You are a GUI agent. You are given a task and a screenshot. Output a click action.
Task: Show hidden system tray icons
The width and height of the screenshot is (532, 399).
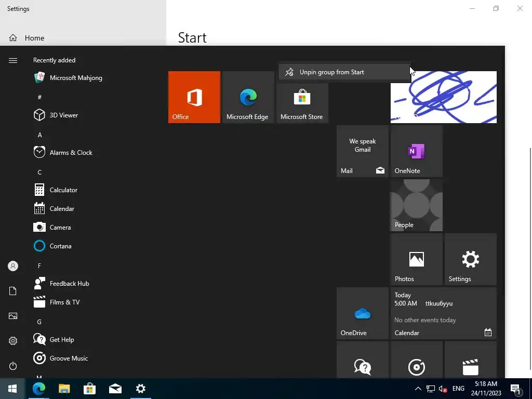pyautogui.click(x=418, y=389)
